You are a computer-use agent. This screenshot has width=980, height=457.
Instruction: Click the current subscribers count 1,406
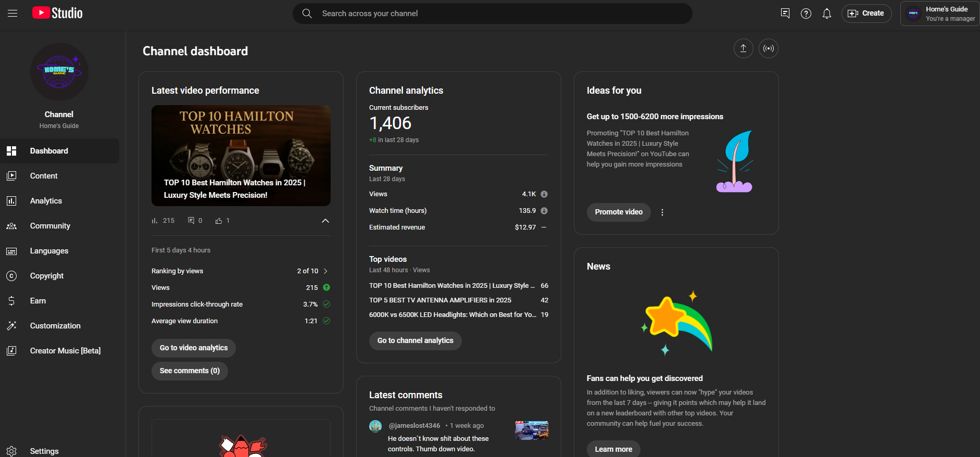(x=390, y=123)
